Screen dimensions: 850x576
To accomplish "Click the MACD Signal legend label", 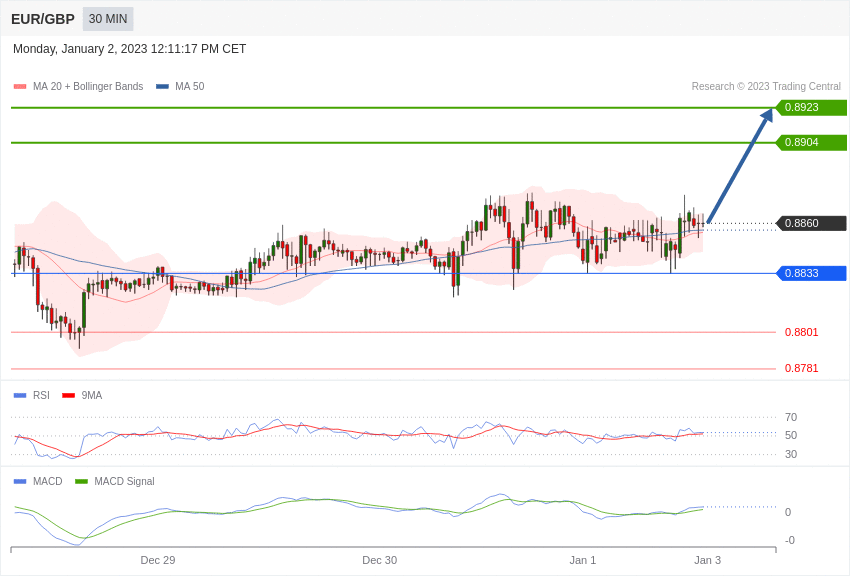I will point(124,481).
